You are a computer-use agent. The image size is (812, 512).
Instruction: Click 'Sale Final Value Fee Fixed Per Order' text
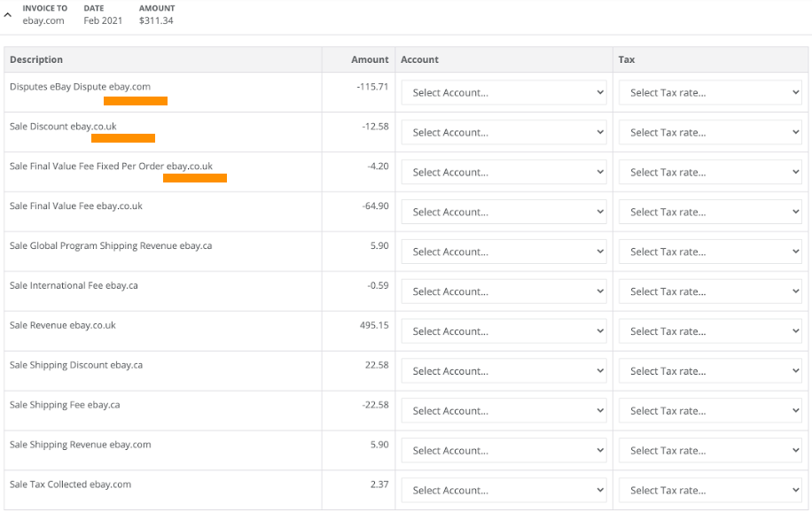pyautogui.click(x=87, y=167)
